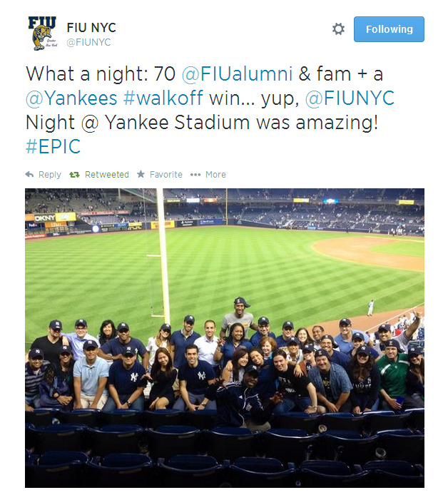This screenshot has height=500, width=448.
Task: Click the reply arrow icon
Action: pyautogui.click(x=29, y=175)
